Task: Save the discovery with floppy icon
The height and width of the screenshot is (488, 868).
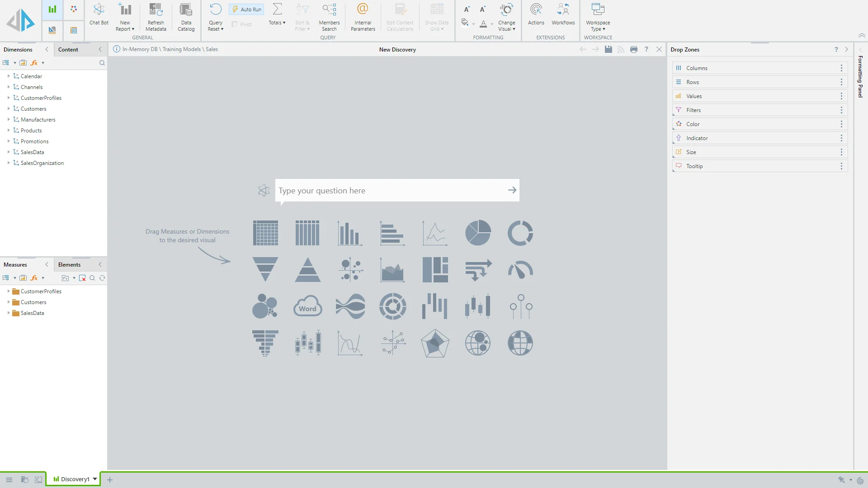Action: (x=609, y=49)
